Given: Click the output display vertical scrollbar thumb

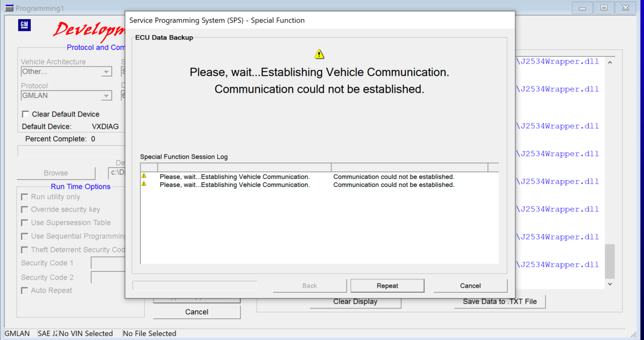Looking at the screenshot, I should pos(610,261).
